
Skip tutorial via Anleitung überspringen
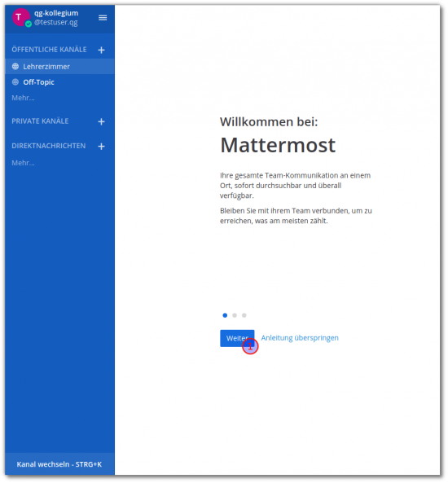click(x=300, y=338)
